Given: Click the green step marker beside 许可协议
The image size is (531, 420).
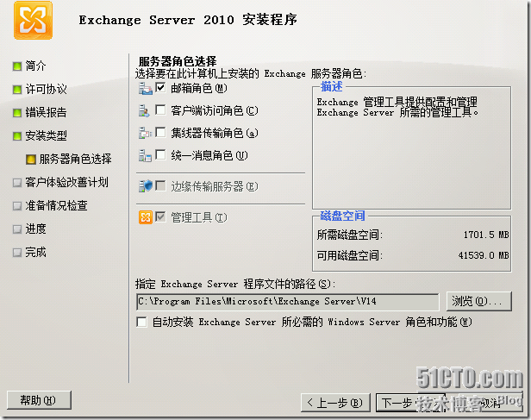Looking at the screenshot, I should pos(17,90).
